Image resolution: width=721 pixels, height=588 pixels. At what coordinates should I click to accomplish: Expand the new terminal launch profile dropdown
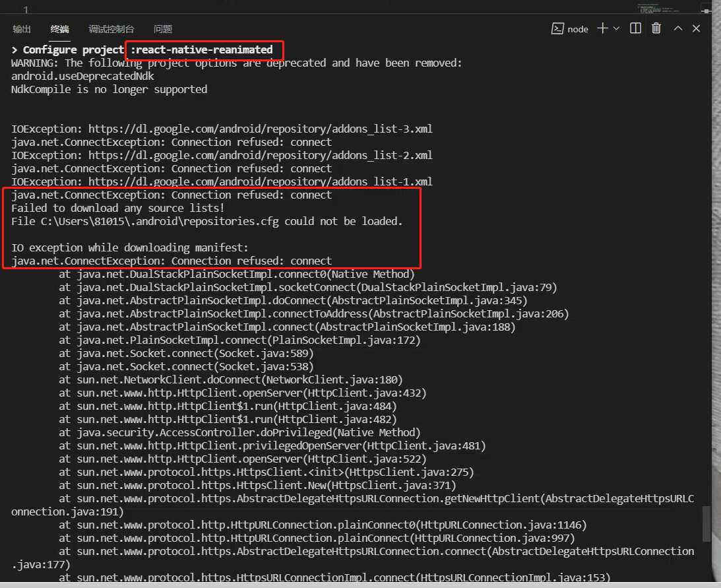616,28
